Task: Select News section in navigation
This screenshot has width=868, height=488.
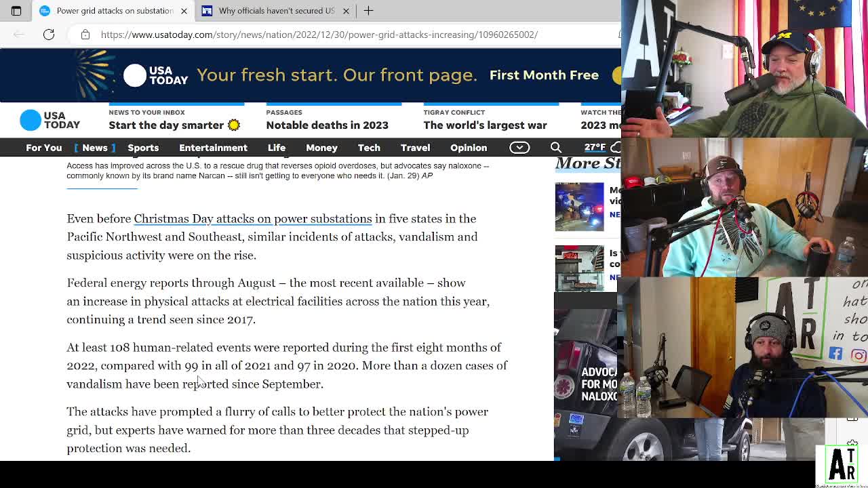Action: (x=95, y=148)
